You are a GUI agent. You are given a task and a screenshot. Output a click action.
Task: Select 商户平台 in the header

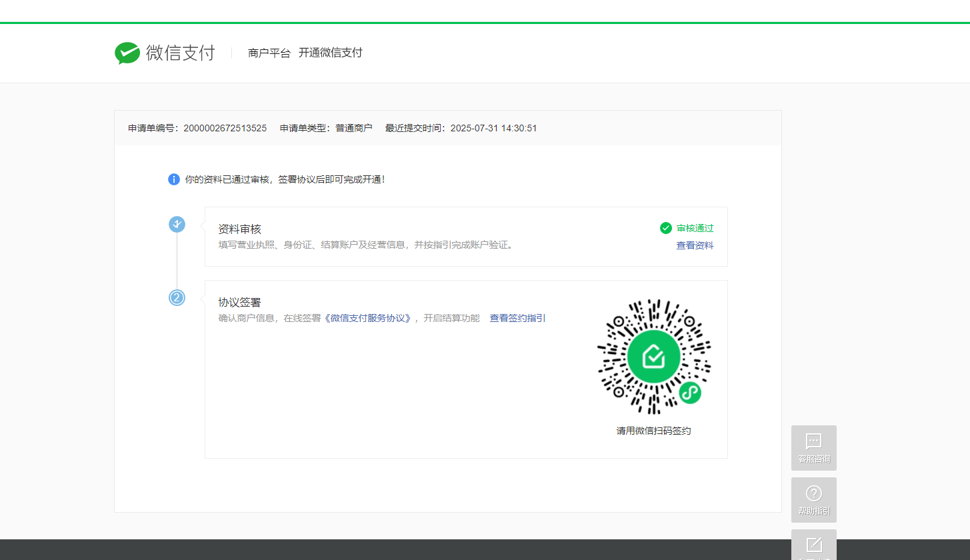click(269, 53)
